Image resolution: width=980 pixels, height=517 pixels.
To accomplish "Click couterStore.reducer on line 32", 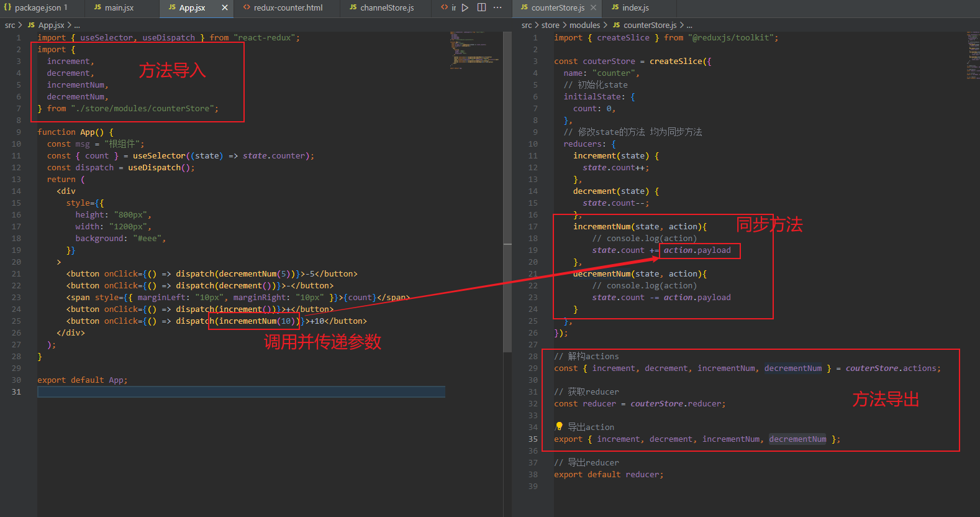I will tap(676, 403).
